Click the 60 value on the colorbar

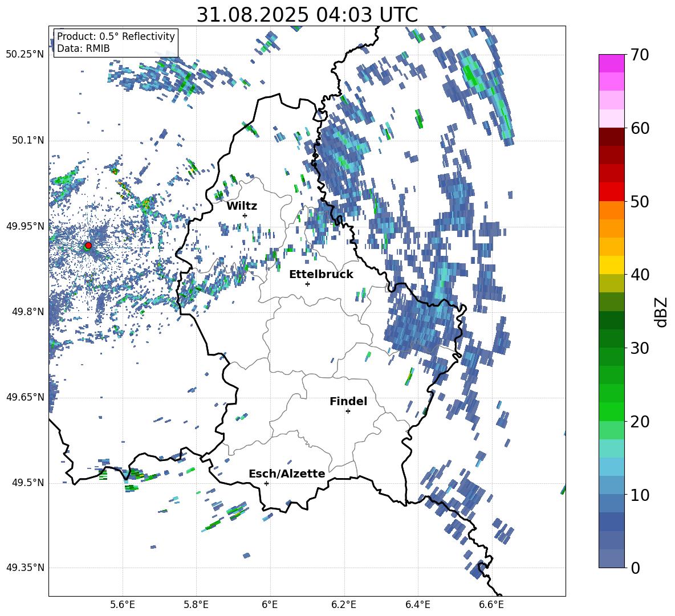click(640, 128)
